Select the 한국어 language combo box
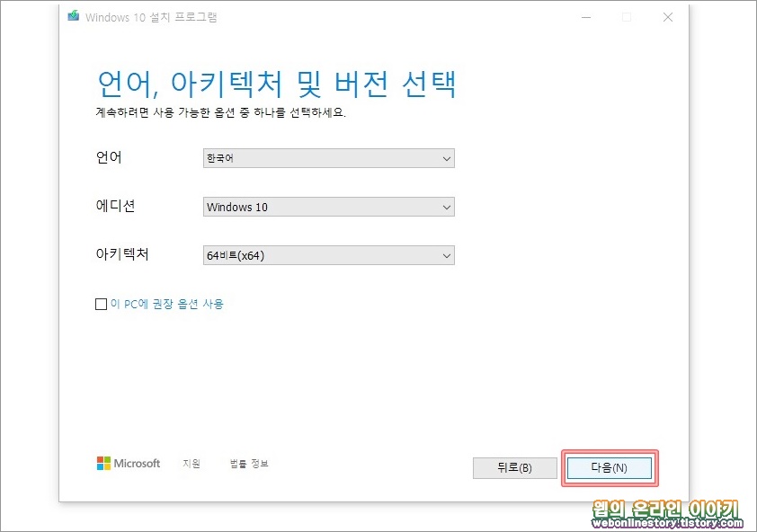 coord(328,158)
